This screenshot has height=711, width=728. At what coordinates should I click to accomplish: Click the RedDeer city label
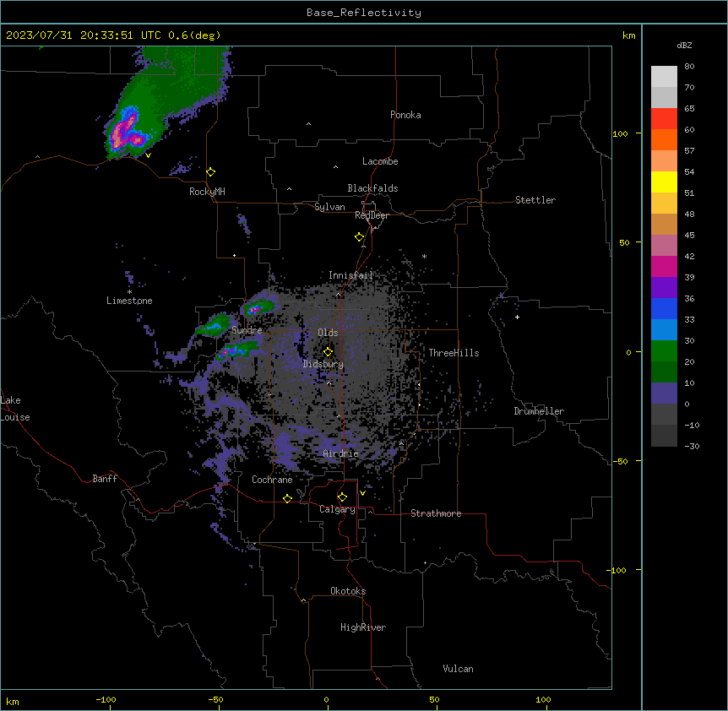[x=372, y=215]
